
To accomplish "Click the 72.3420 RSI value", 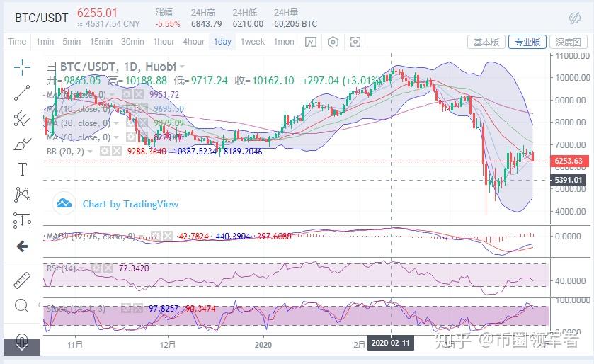I will pyautogui.click(x=134, y=268).
